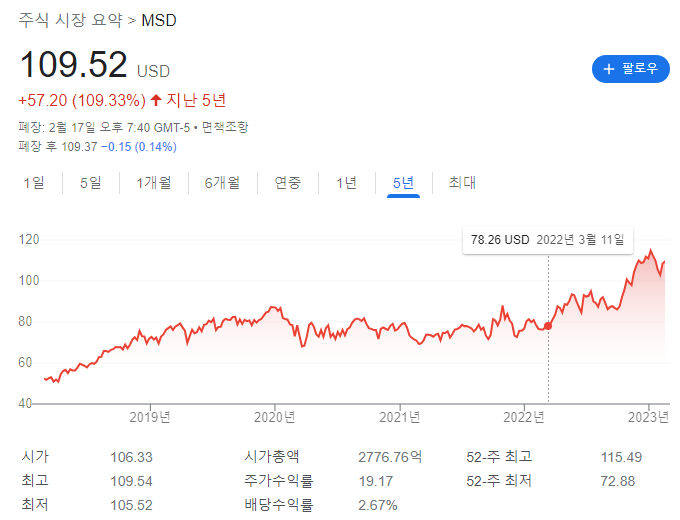Image resolution: width=680 pixels, height=520 pixels.
Task: Click the 팔로우 follow button
Action: tap(631, 69)
